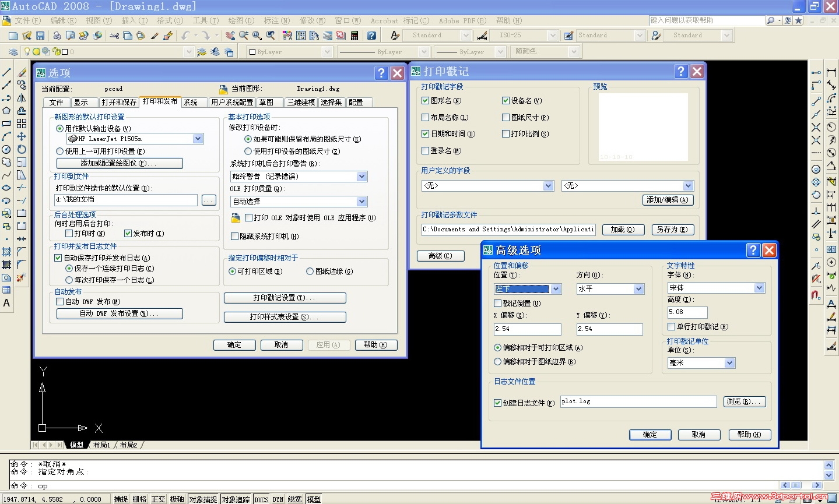Select the Explode modify tool

click(22, 277)
